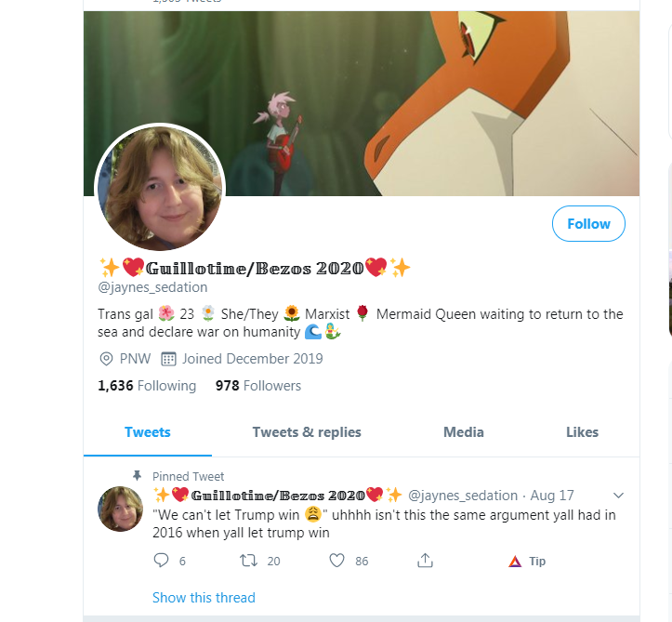Open the Media tab
672x622 pixels.
[463, 432]
